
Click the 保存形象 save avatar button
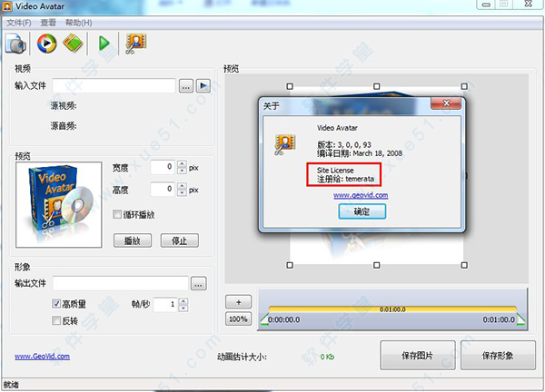click(498, 355)
